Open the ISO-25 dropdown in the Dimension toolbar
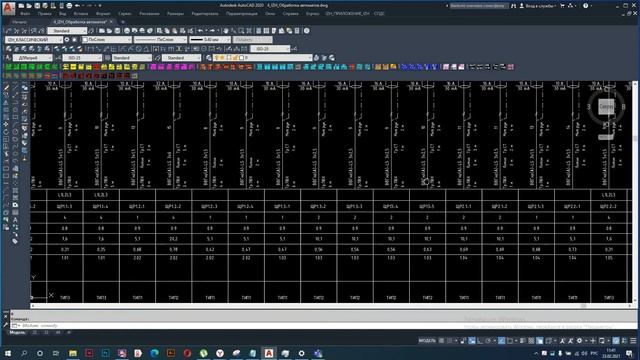The width and height of the screenshot is (640, 360). point(270,49)
